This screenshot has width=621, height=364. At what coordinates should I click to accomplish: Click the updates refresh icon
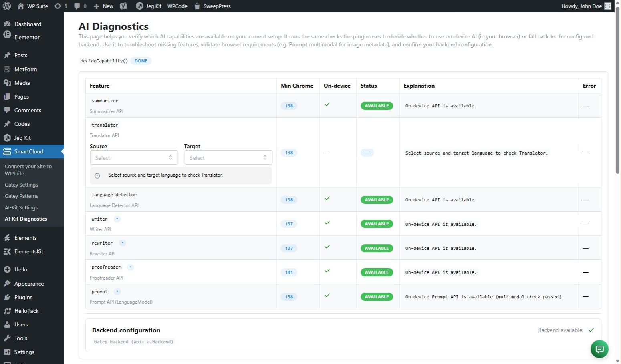pyautogui.click(x=58, y=6)
